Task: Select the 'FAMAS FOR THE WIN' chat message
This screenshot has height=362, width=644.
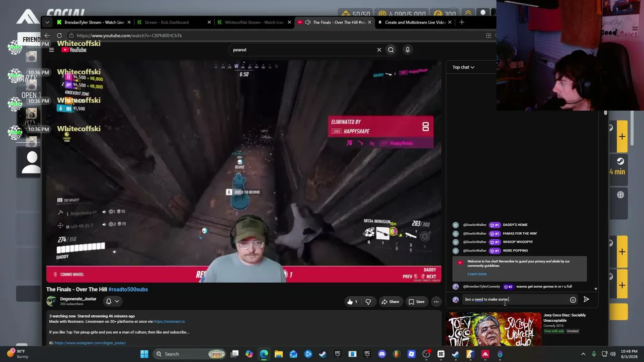Action: tap(520, 233)
